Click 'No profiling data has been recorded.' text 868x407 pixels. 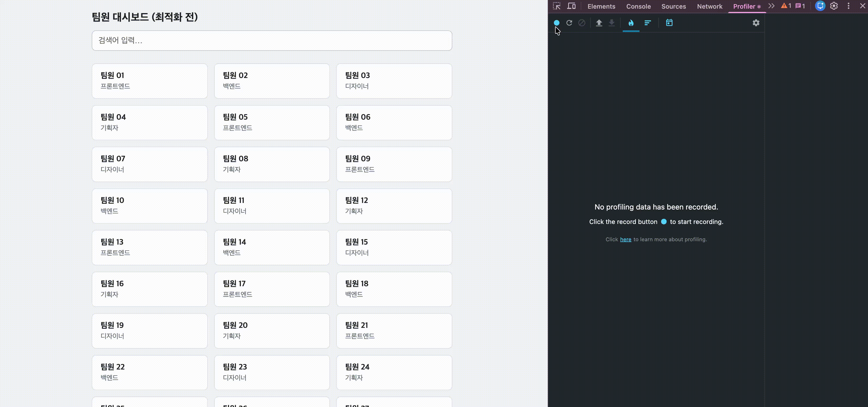point(656,207)
